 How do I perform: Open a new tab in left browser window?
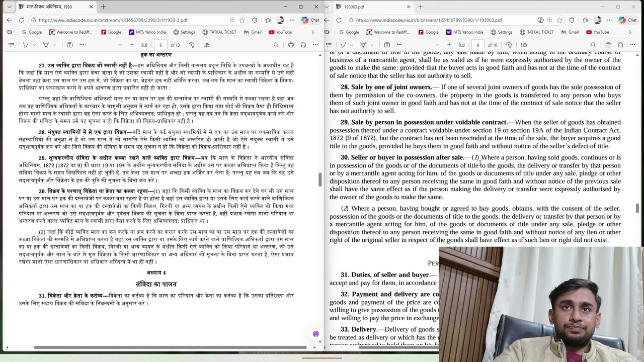click(x=103, y=7)
